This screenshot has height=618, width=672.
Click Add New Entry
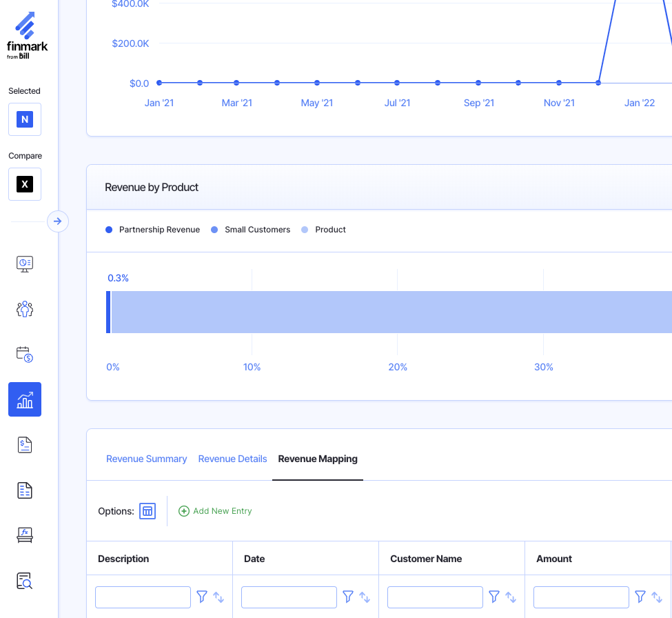[215, 511]
